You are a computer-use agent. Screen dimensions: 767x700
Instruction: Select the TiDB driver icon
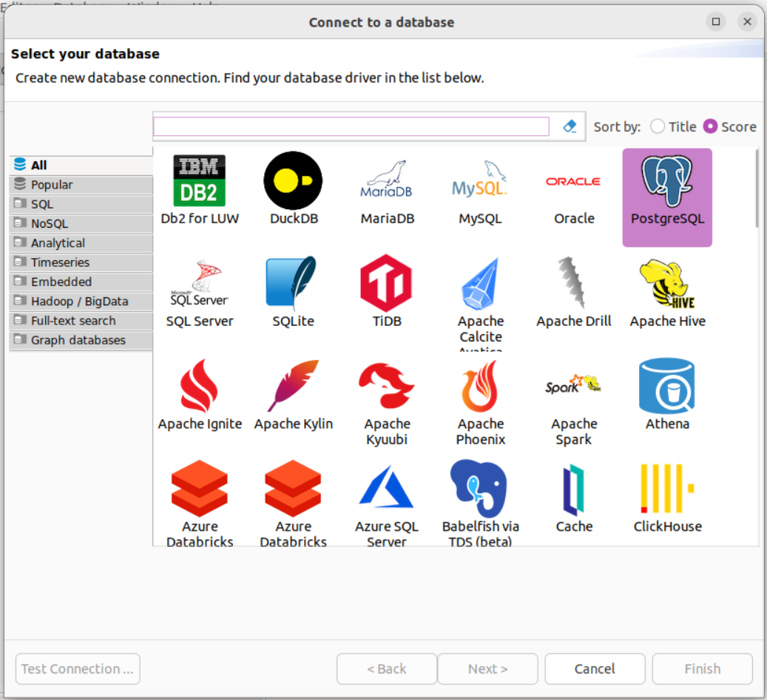coord(386,284)
